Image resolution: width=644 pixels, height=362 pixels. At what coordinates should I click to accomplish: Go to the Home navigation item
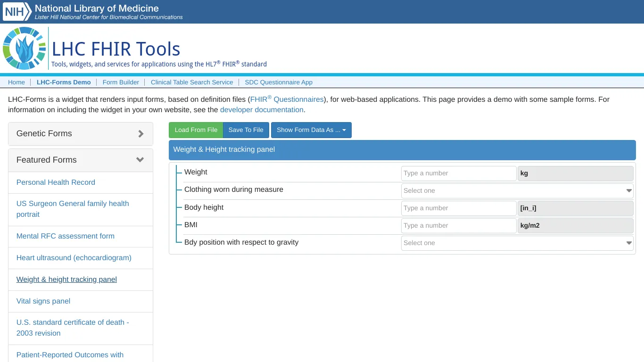pyautogui.click(x=16, y=82)
